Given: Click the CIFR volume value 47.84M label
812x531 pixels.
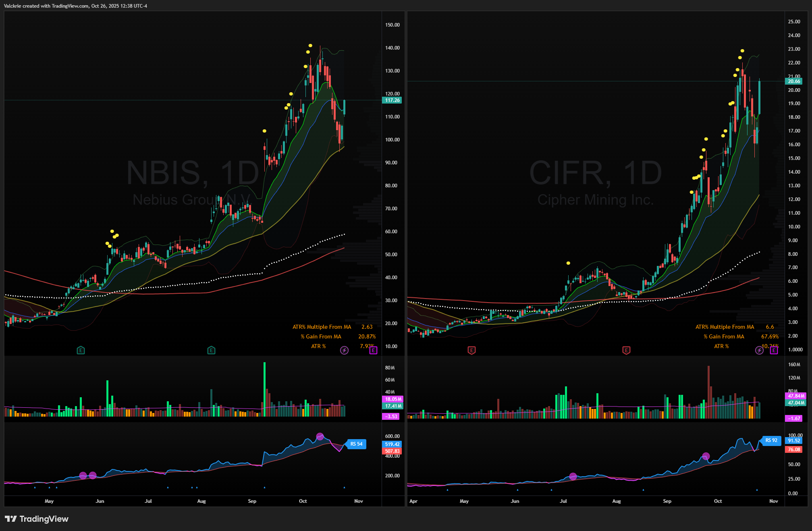Looking at the screenshot, I should pyautogui.click(x=796, y=396).
